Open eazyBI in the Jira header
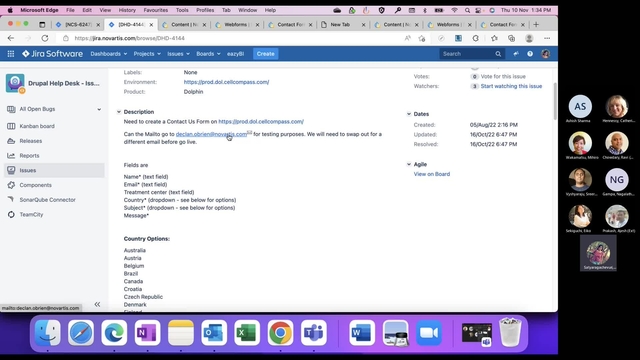 [x=236, y=54]
